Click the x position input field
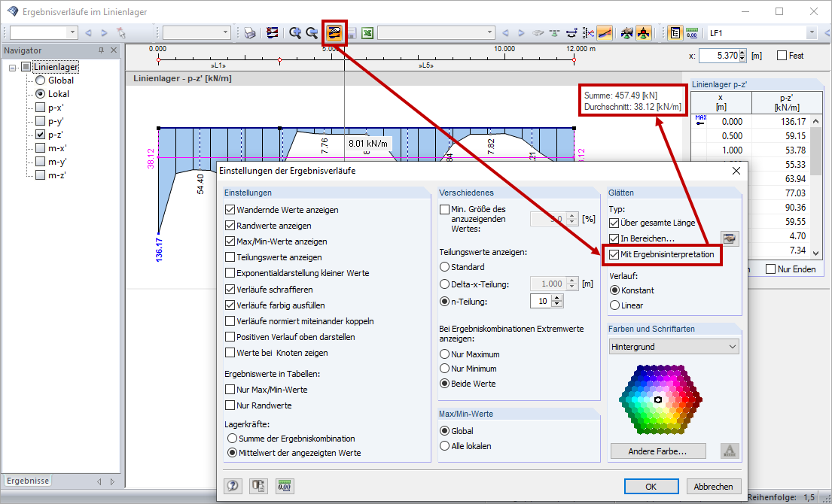Viewport: 832px width, 504px height. (718, 55)
